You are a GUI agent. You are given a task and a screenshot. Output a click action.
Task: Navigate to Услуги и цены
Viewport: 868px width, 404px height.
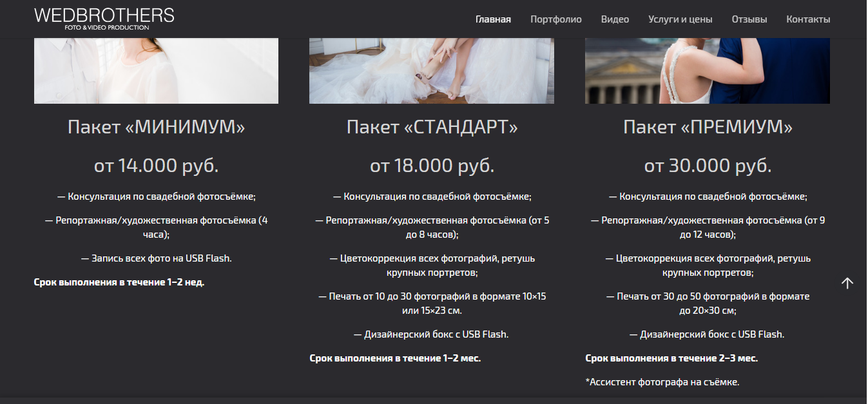click(680, 19)
